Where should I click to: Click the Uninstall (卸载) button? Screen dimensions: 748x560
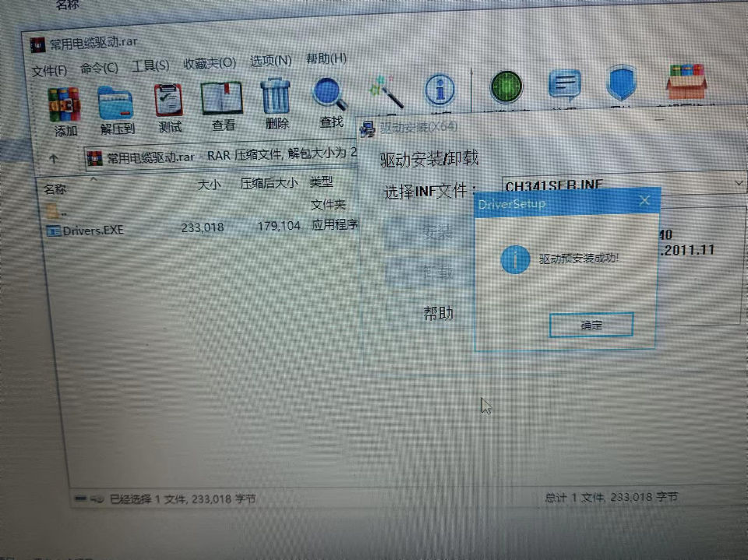(431, 272)
